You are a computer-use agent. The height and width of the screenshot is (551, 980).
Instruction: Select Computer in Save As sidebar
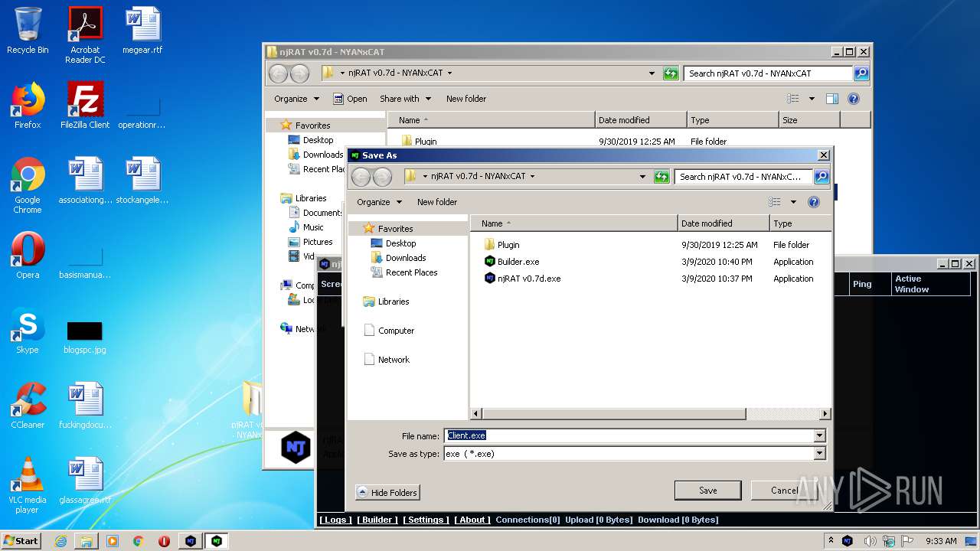(389, 331)
